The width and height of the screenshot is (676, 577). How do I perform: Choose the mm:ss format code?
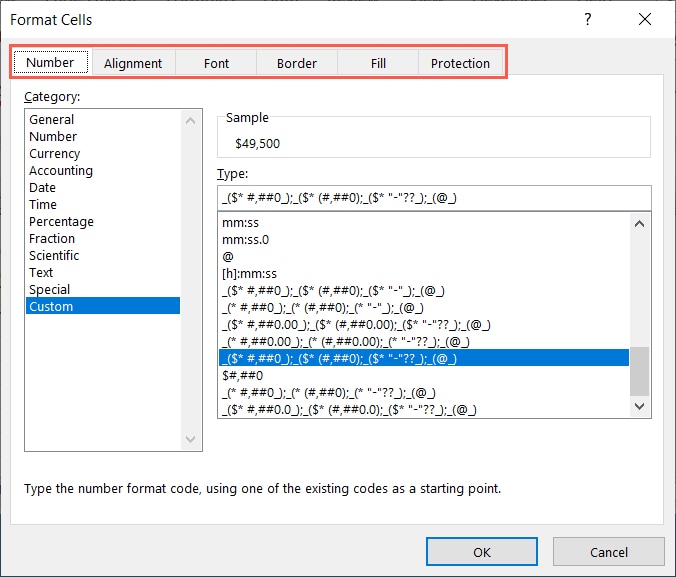(424, 223)
